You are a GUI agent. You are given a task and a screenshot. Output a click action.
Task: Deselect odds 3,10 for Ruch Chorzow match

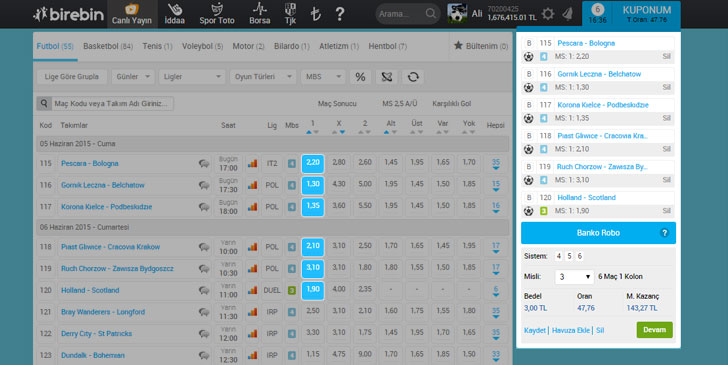[x=313, y=268]
